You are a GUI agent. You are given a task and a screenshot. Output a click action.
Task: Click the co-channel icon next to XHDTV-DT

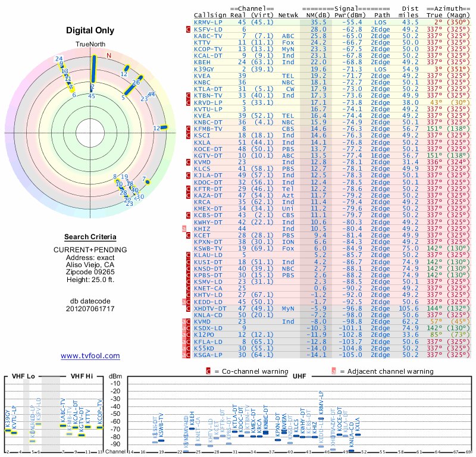pyautogui.click(x=188, y=308)
